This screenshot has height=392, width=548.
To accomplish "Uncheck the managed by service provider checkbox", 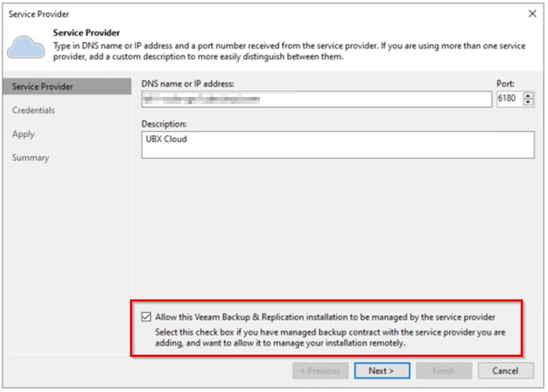I will 147,317.
